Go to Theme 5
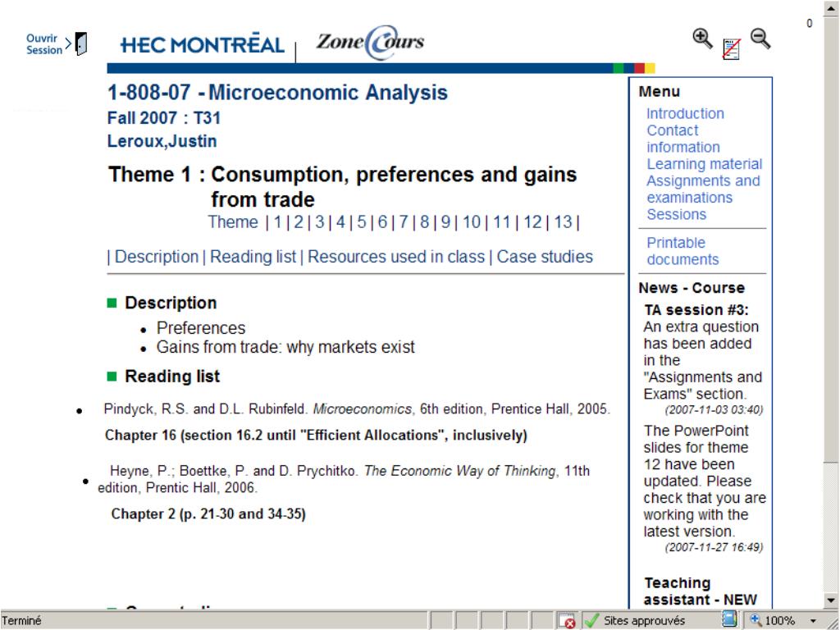840x630 pixels. tap(362, 221)
